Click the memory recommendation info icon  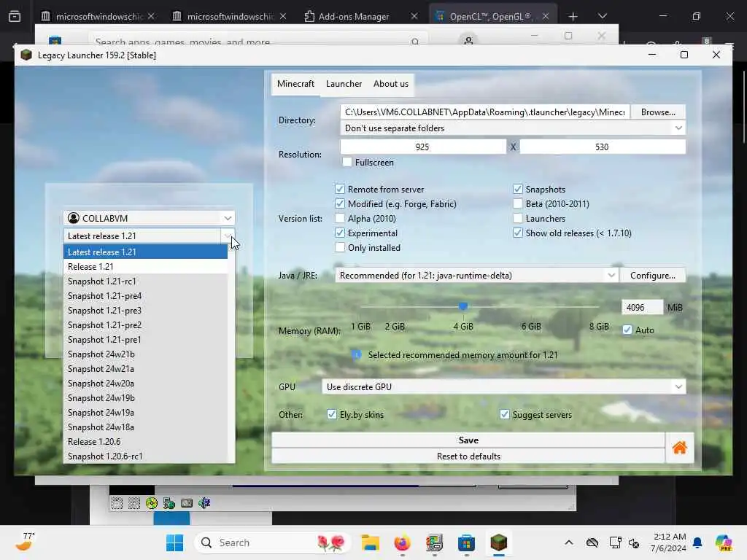pos(356,355)
